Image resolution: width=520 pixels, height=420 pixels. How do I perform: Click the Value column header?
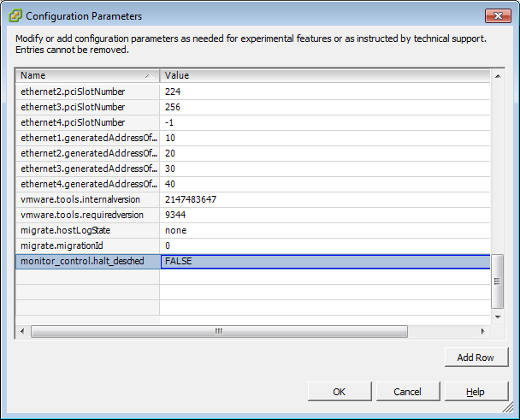tap(325, 75)
